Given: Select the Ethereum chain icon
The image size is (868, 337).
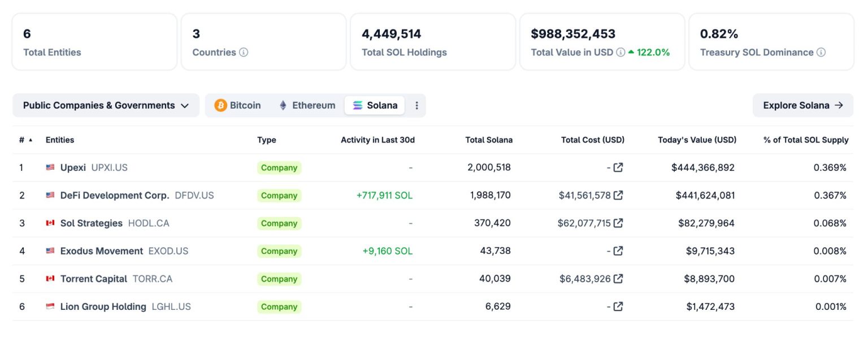Looking at the screenshot, I should point(283,105).
